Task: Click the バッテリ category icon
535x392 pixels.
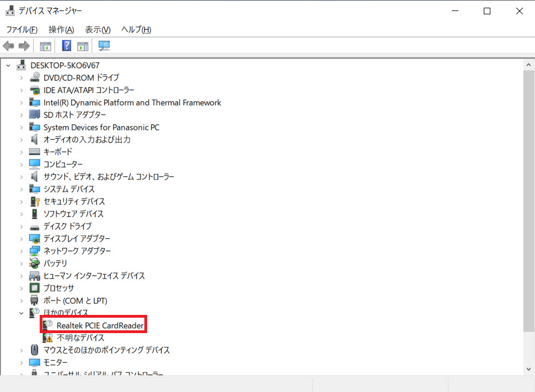Action: click(35, 263)
